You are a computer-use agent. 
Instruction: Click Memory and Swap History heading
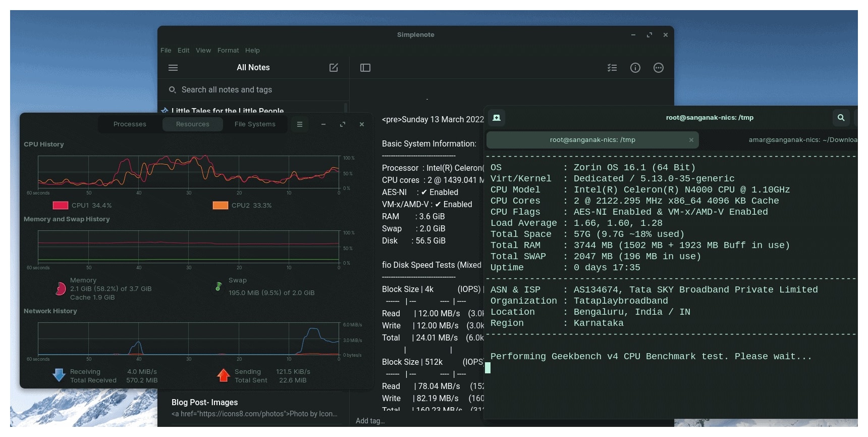tap(67, 219)
